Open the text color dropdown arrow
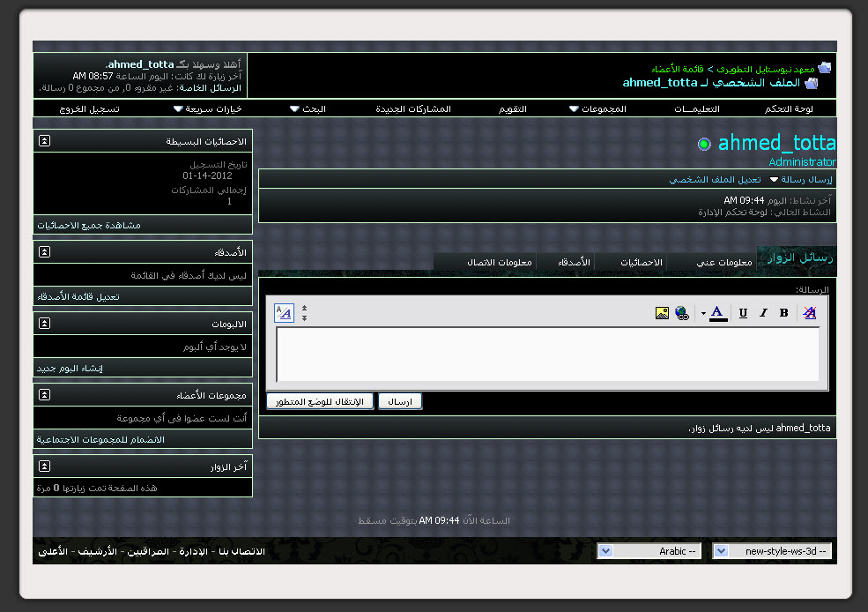This screenshot has height=612, width=868. (x=703, y=313)
